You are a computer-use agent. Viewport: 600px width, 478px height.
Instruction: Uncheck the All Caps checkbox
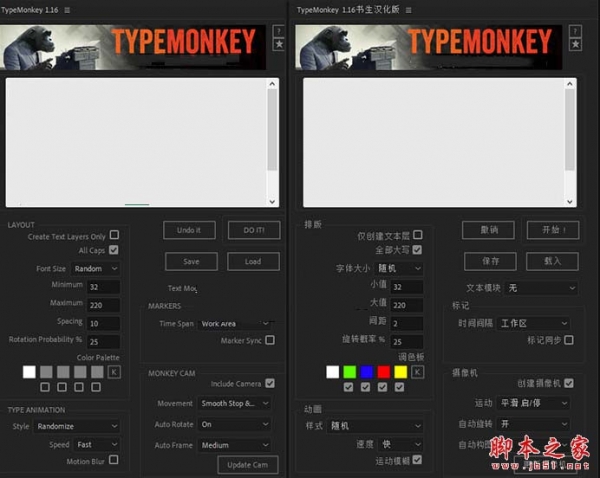[114, 250]
